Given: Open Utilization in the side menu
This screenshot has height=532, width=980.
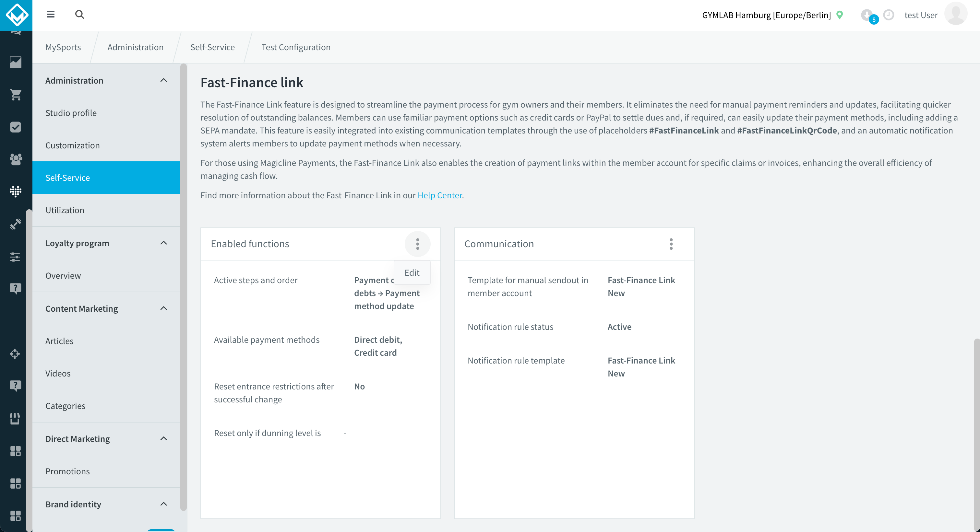Looking at the screenshot, I should point(106,210).
